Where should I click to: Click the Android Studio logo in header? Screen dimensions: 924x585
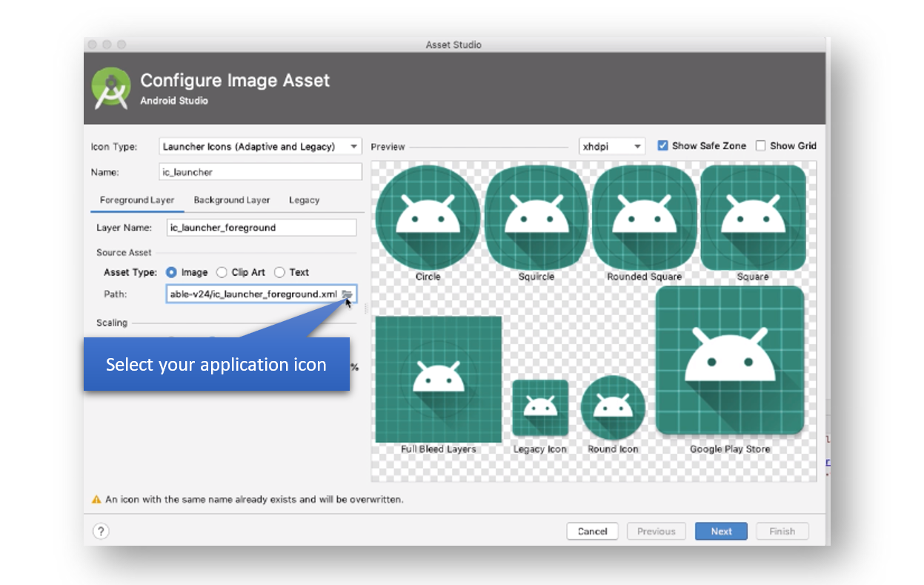pos(111,88)
